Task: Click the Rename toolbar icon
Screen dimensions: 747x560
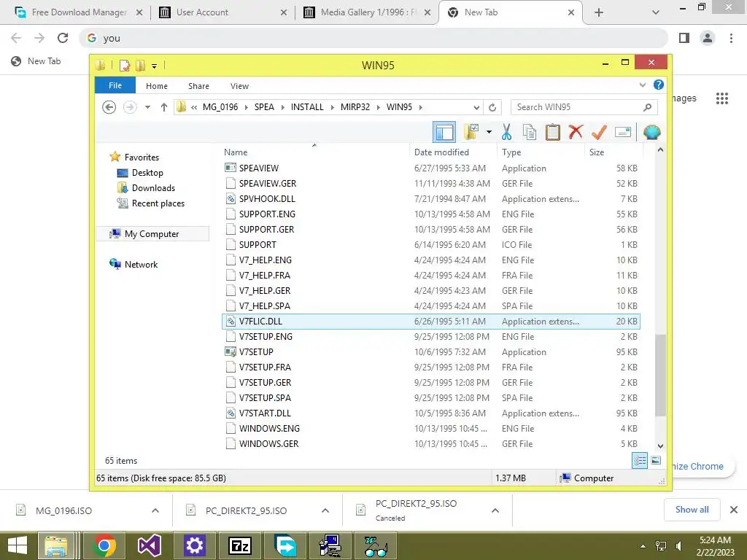Action: pos(623,132)
